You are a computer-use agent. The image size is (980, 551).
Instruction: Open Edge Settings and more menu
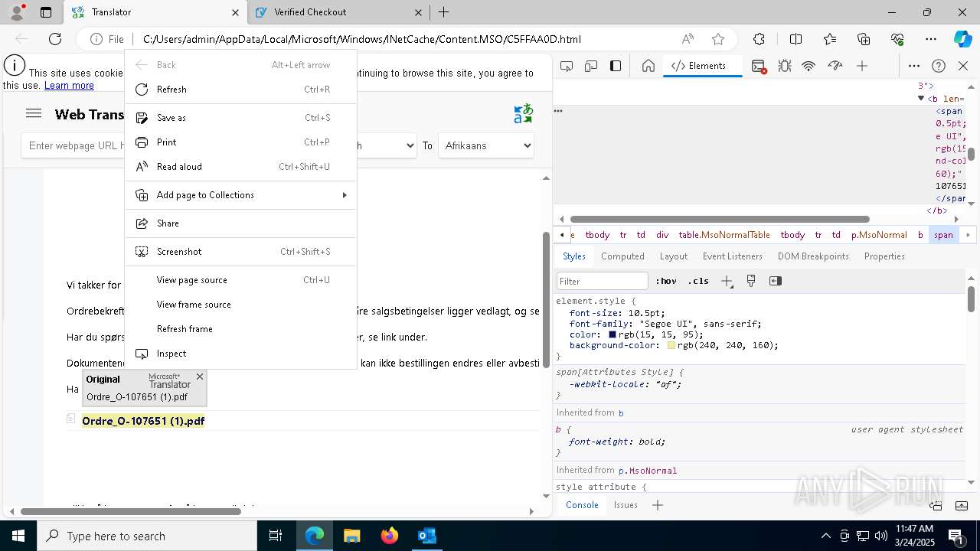coord(931,39)
